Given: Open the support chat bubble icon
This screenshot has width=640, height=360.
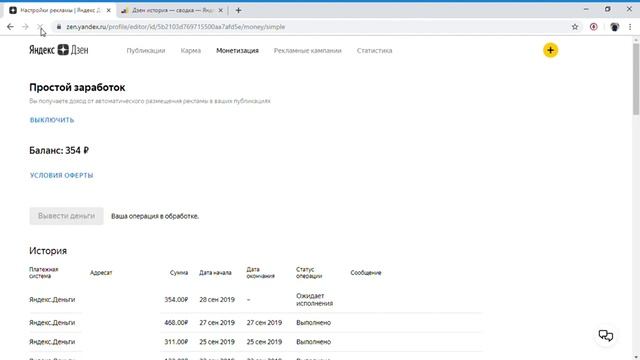Looking at the screenshot, I should click(606, 336).
